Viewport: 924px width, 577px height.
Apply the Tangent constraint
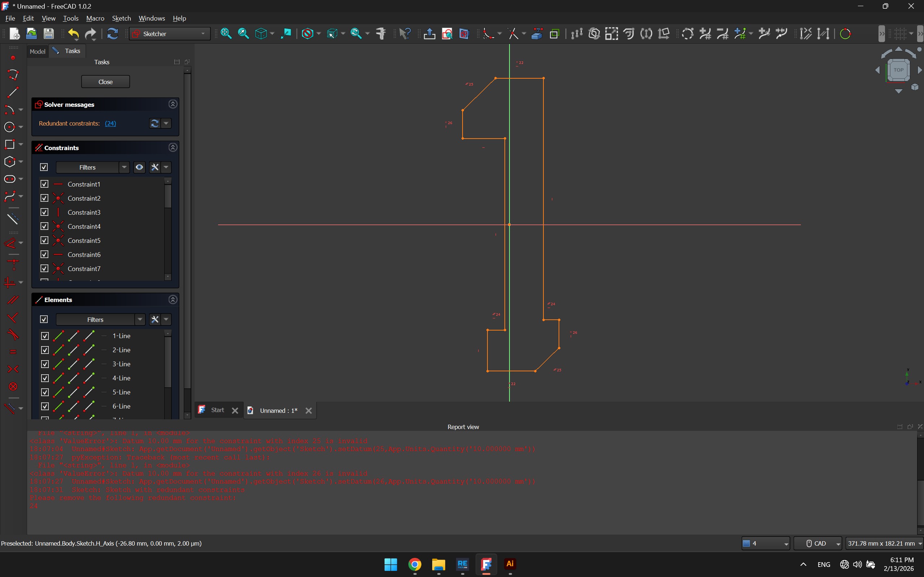pos(13,335)
